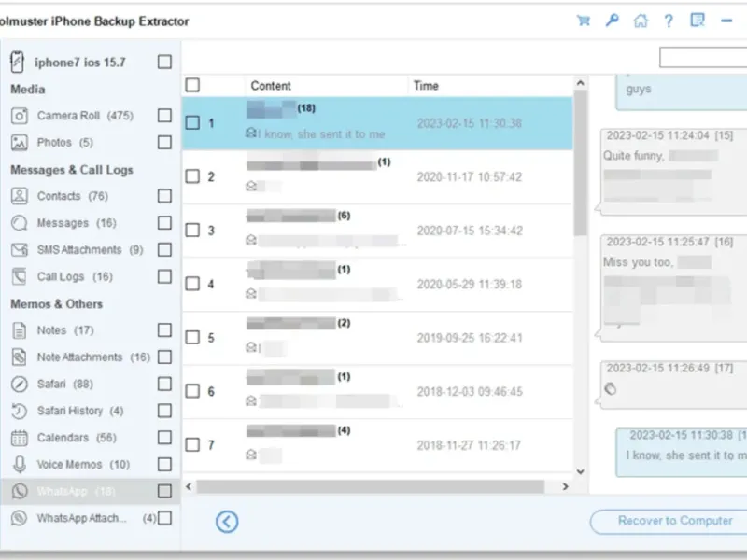Select conversation dated 2018-11-27 11:26:17
This screenshot has height=560, width=747.
point(377,445)
